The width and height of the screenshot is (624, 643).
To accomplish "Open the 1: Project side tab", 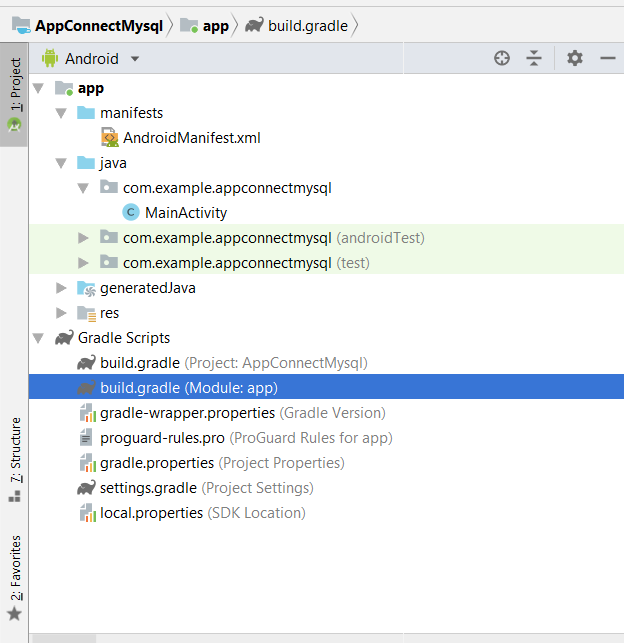I will (x=14, y=94).
